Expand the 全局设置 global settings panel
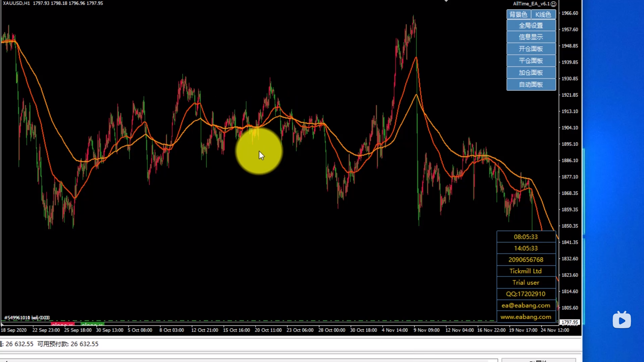The width and height of the screenshot is (644, 362). (x=531, y=25)
